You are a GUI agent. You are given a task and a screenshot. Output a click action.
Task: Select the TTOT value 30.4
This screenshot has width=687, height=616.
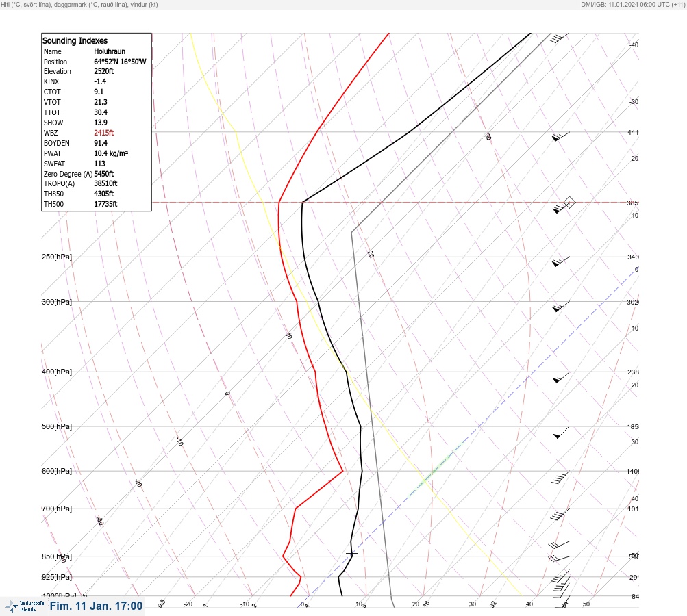(x=100, y=112)
